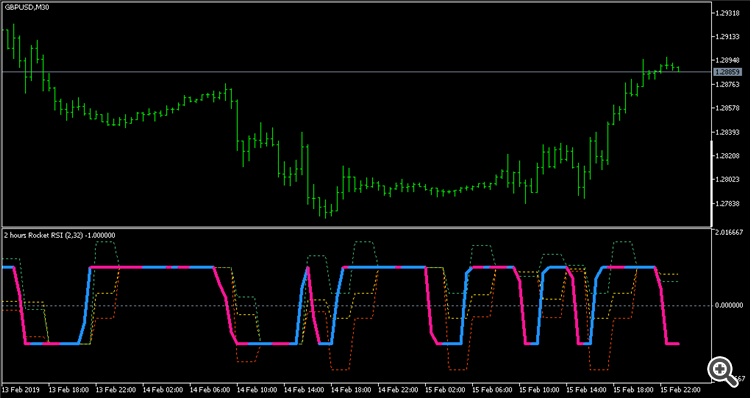Select the 2 hours Rocket RSI indicator label
Viewport: 750px width, 398px height.
coord(60,235)
